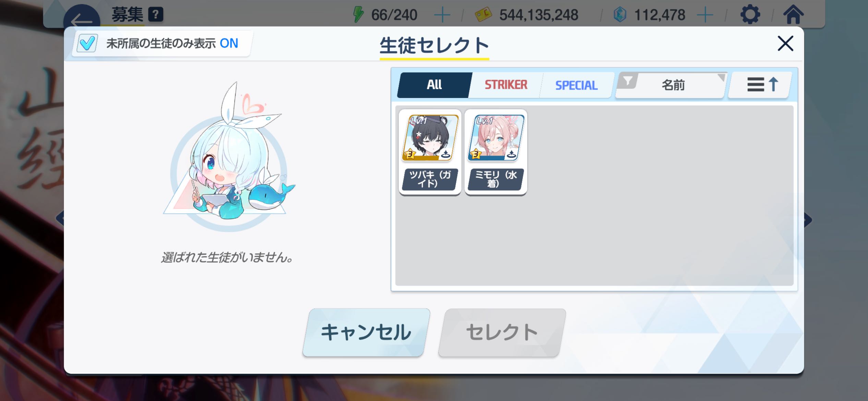Expand sort options via corner triangle
This screenshot has width=868, height=401.
(721, 77)
